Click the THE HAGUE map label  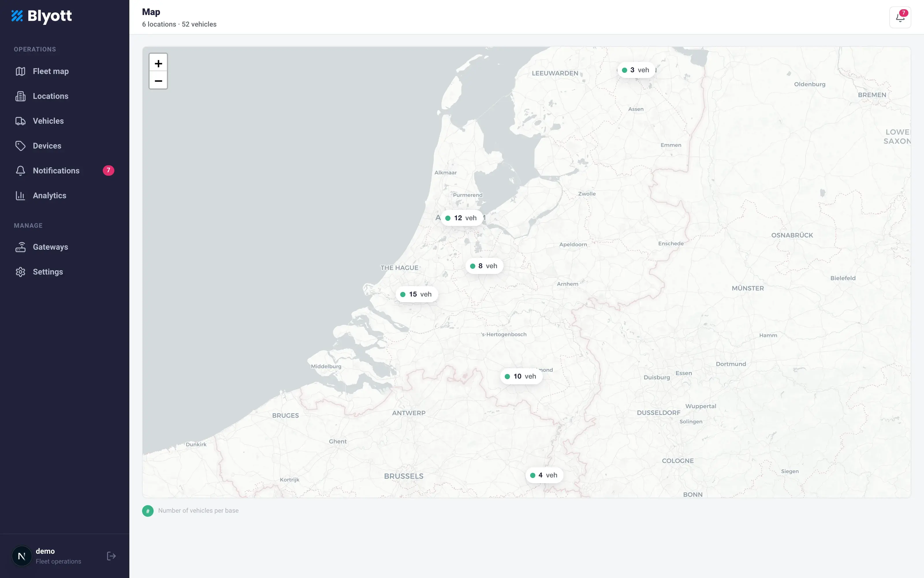(399, 268)
